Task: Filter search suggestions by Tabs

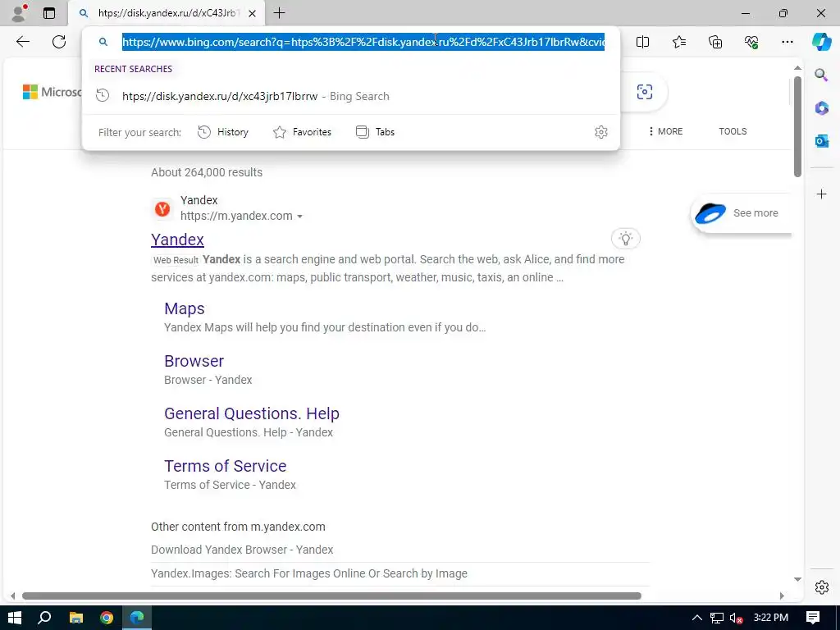Action: (x=375, y=132)
